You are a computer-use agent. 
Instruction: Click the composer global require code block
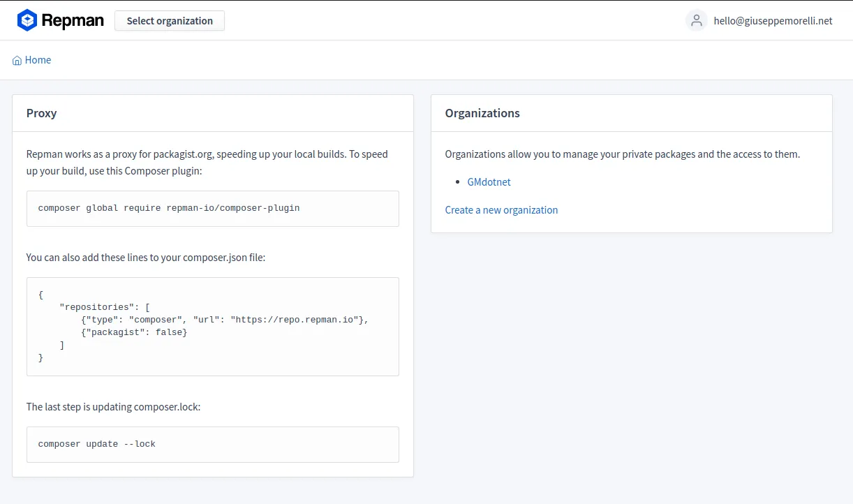[212, 209]
